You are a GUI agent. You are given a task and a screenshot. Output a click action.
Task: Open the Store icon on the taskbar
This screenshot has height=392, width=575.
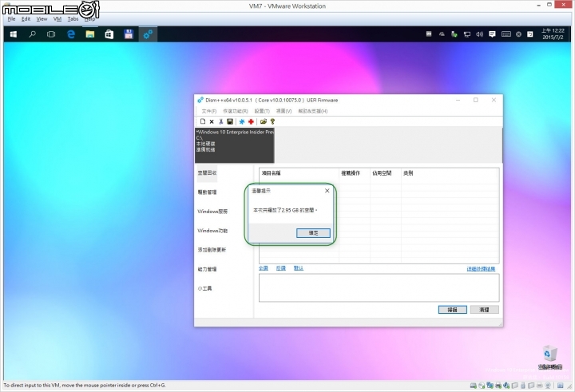click(109, 34)
